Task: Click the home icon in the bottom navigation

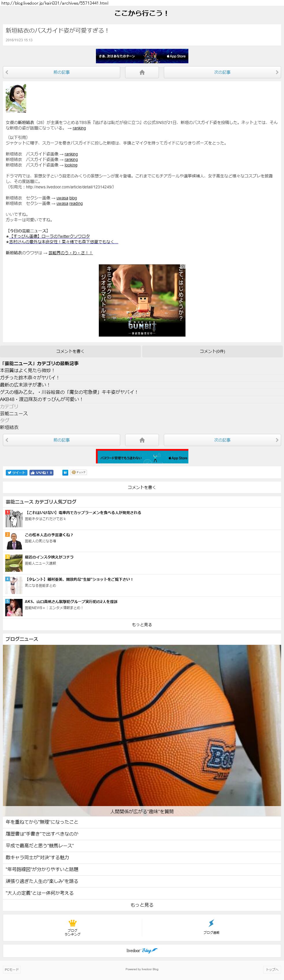Action: 142,440
